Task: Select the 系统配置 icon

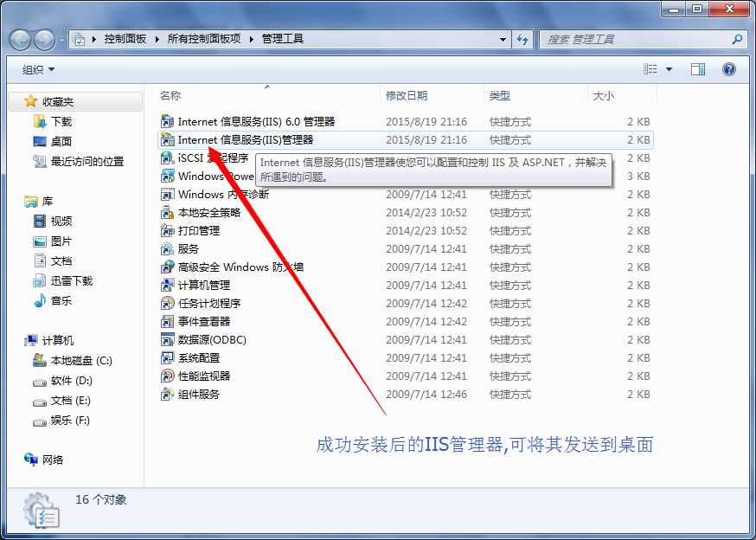Action: pos(167,358)
